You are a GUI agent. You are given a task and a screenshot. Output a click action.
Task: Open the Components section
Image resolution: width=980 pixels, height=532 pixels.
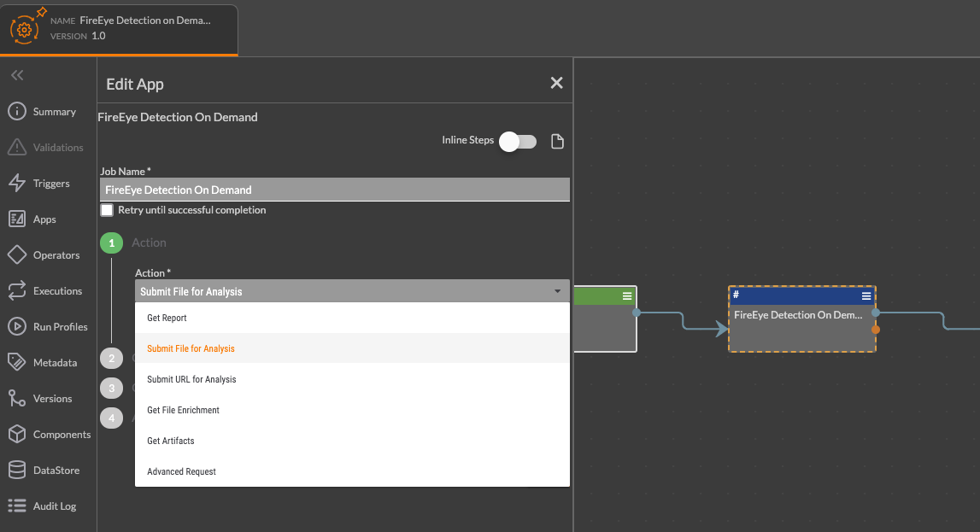pos(50,435)
